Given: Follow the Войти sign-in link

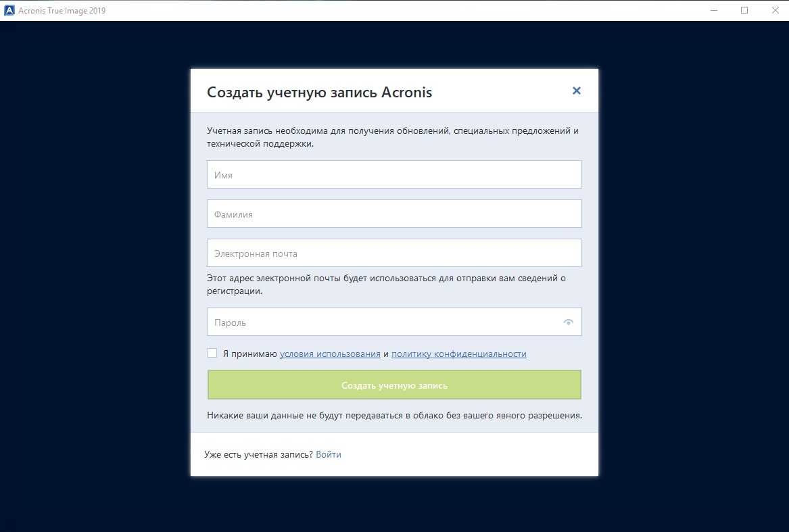Looking at the screenshot, I should 329,454.
